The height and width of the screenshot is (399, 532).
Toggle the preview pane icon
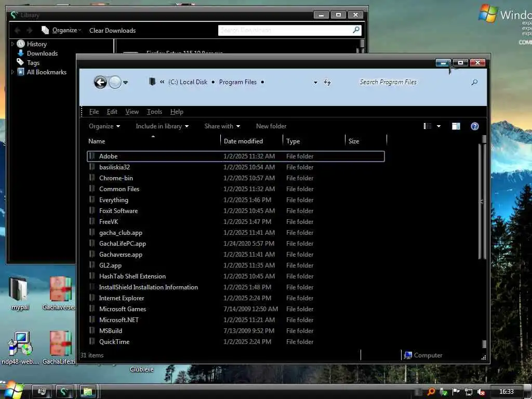coord(456,126)
